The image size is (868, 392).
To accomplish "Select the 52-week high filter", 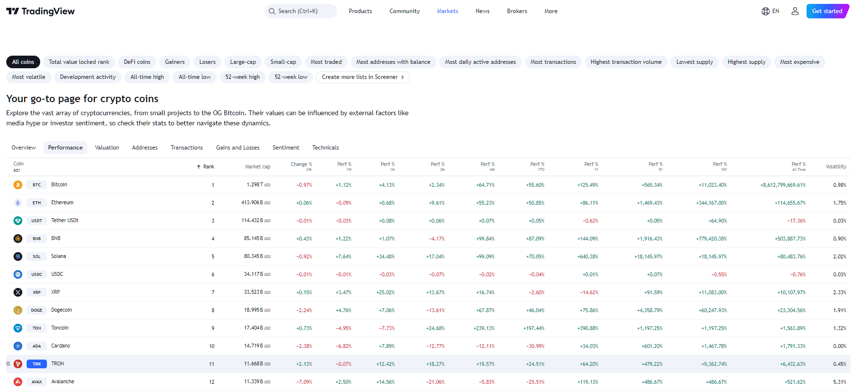I will (242, 77).
